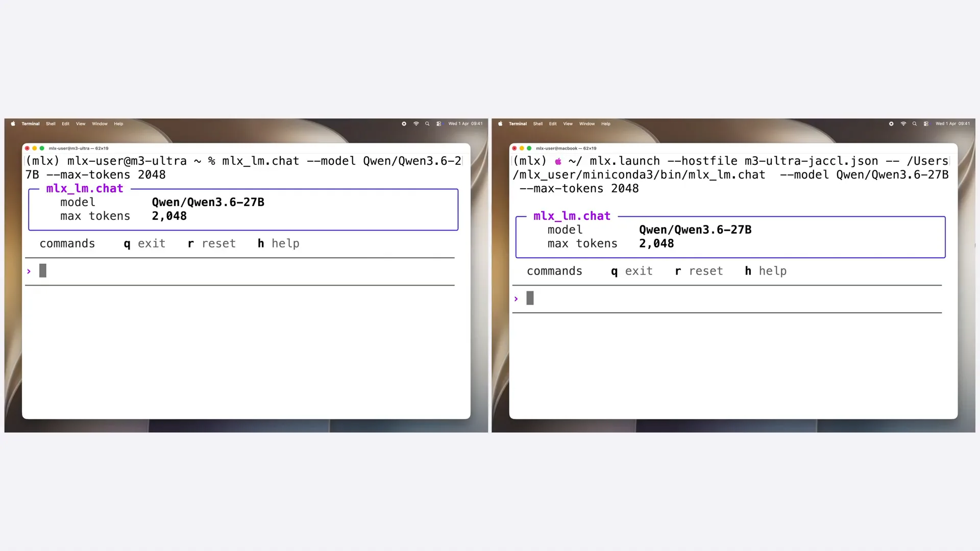Screen dimensions: 980x551
Task: Open Control Center in the right menu bar
Action: (x=926, y=123)
